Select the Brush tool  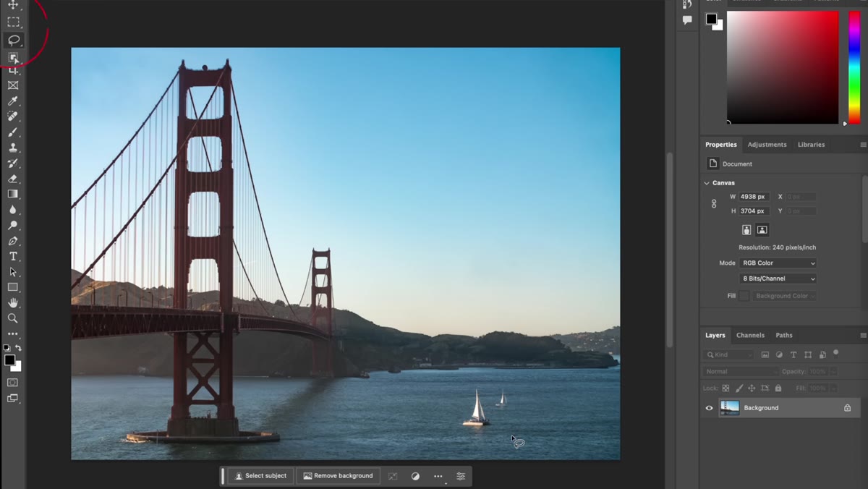[x=13, y=132]
